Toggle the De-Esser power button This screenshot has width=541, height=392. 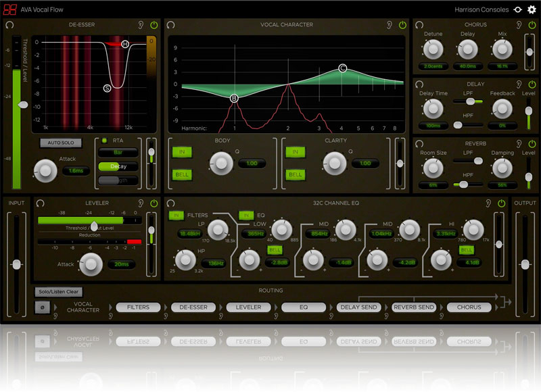154,25
